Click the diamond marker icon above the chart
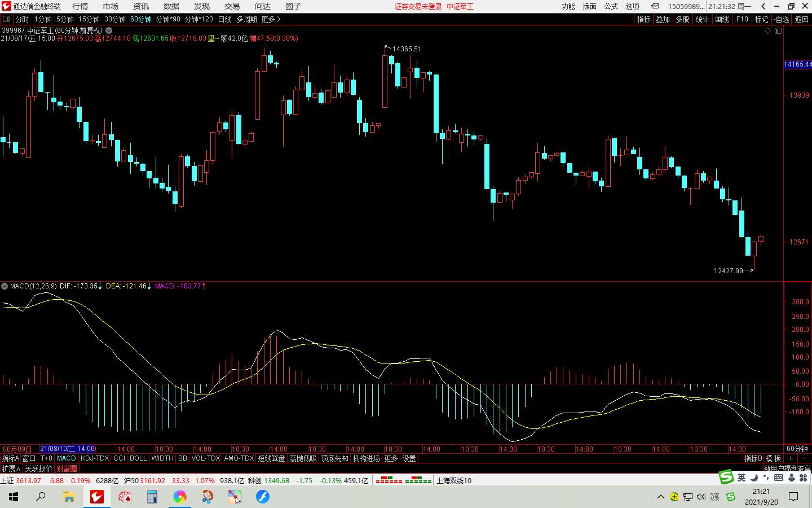Viewport: 812px width, 508px height. tap(767, 30)
